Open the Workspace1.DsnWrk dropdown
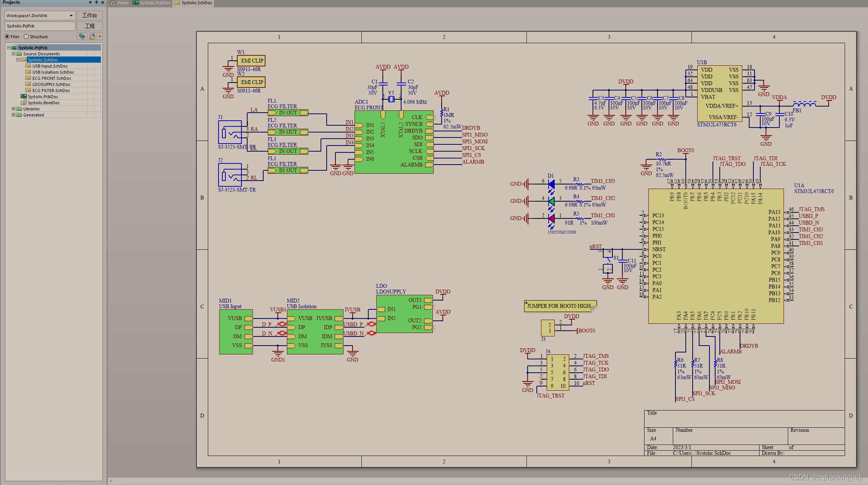Image resolution: width=868 pixels, height=485 pixels. [x=71, y=16]
